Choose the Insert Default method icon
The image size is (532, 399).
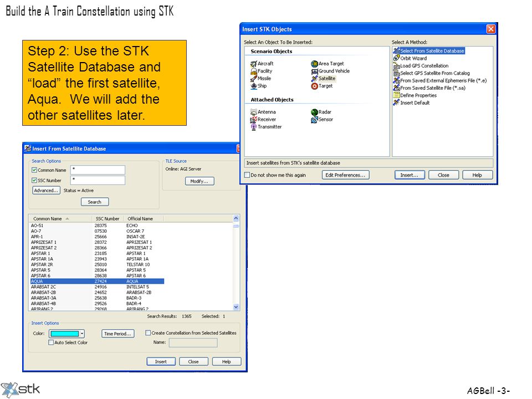click(x=396, y=103)
